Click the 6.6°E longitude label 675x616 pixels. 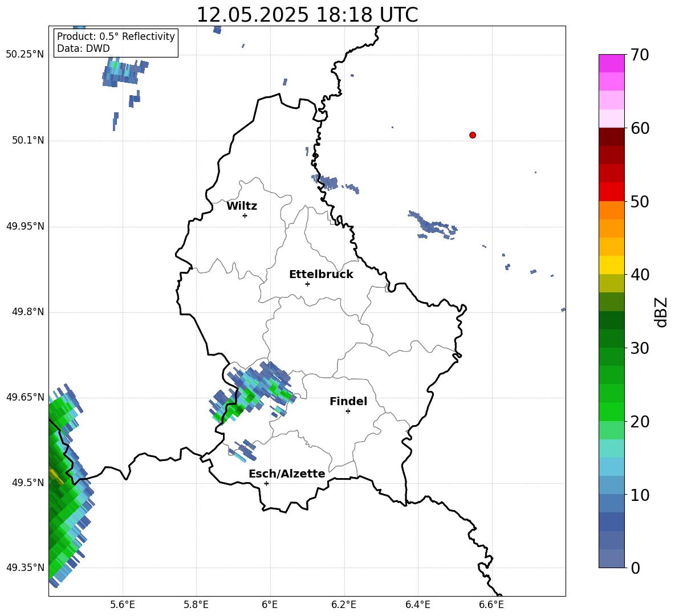pos(491,605)
